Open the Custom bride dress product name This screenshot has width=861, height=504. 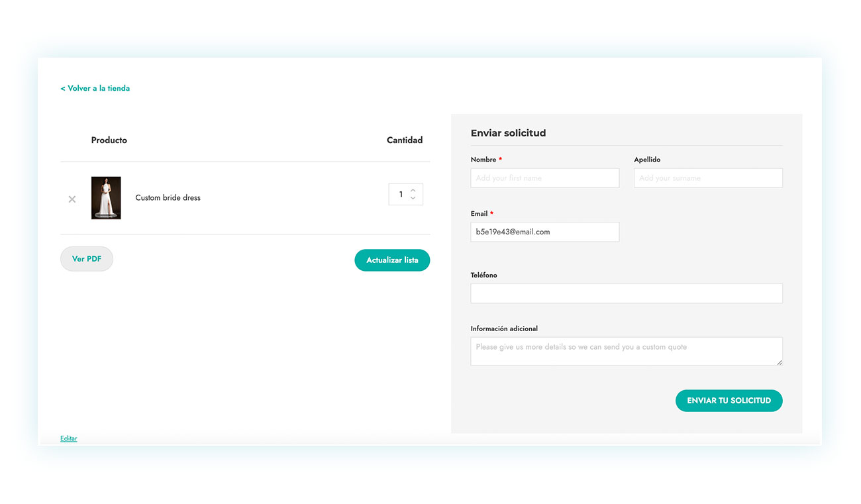[x=168, y=197]
